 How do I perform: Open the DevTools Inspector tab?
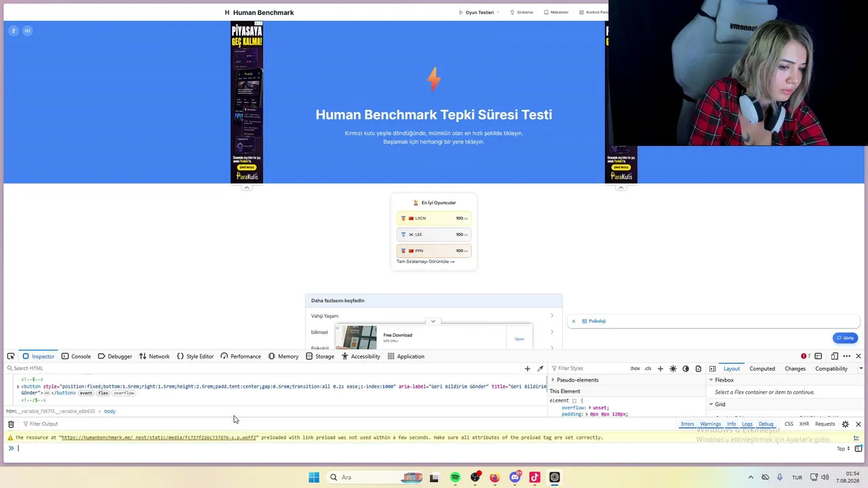click(38, 357)
